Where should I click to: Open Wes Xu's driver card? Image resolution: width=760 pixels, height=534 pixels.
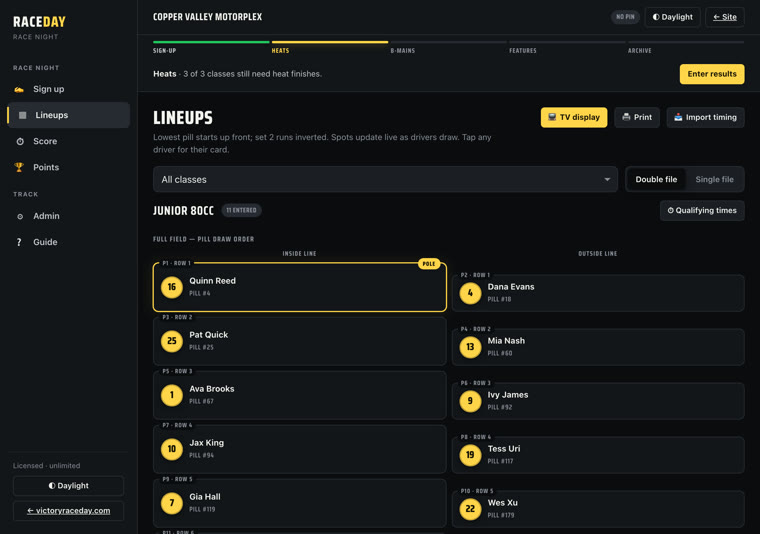click(598, 509)
